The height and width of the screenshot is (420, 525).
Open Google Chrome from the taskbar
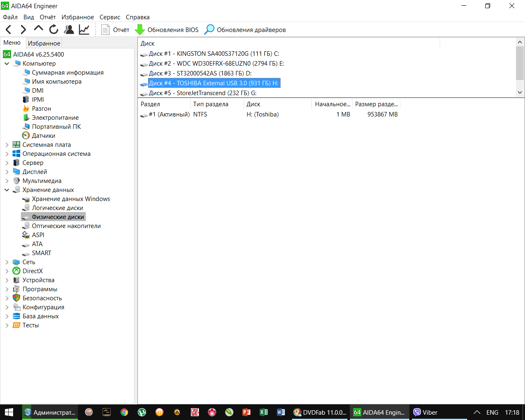[x=124, y=412]
